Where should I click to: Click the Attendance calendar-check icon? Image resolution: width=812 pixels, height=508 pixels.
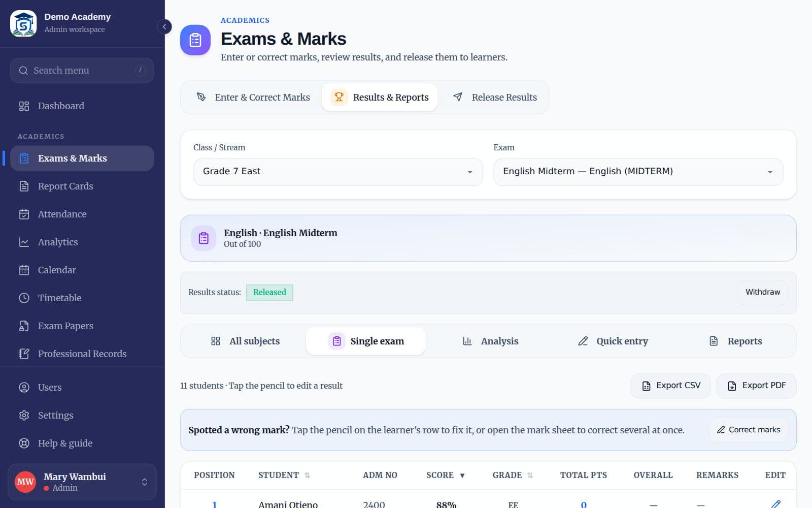[24, 214]
